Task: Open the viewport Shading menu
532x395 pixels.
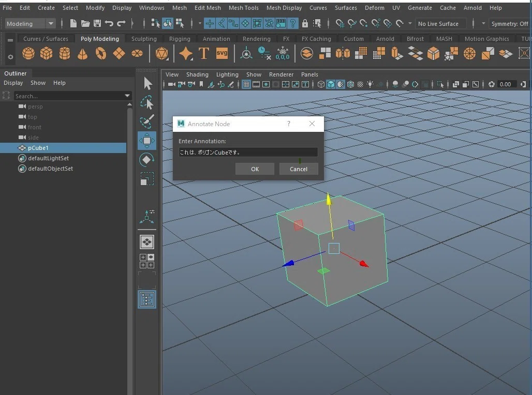Action: click(x=197, y=74)
